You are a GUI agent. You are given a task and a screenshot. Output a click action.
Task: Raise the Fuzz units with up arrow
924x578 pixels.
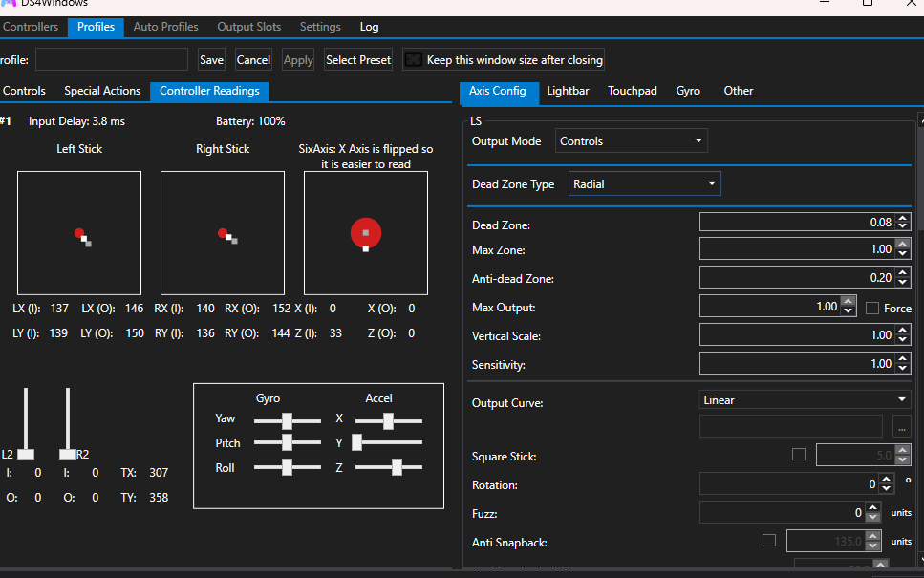tap(873, 509)
